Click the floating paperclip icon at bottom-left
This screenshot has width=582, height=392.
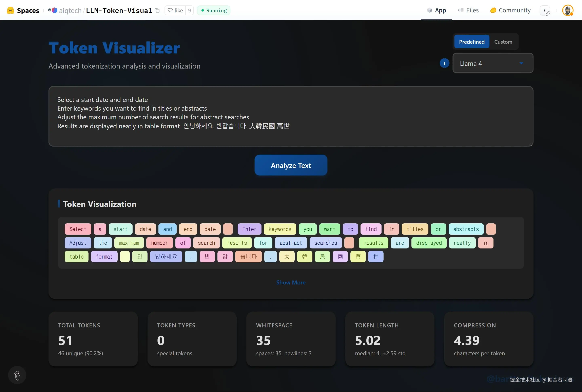(17, 375)
